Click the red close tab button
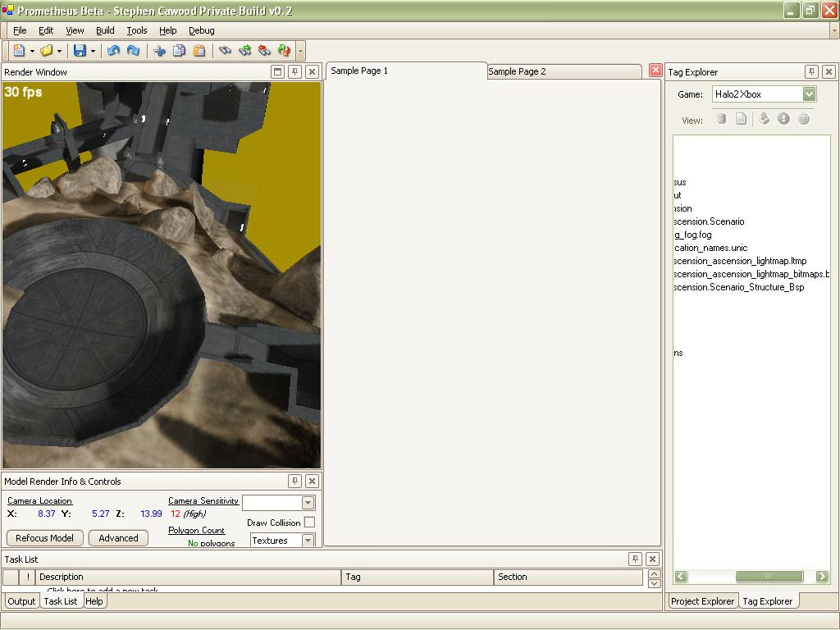 click(655, 71)
